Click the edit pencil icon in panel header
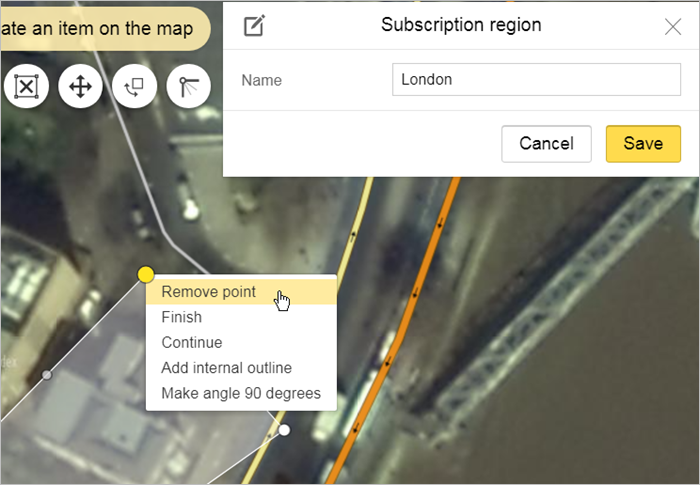 (x=255, y=26)
